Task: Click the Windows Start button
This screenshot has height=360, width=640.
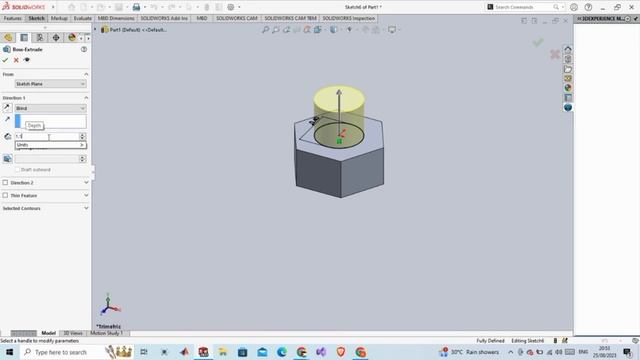Action: tap(9, 352)
